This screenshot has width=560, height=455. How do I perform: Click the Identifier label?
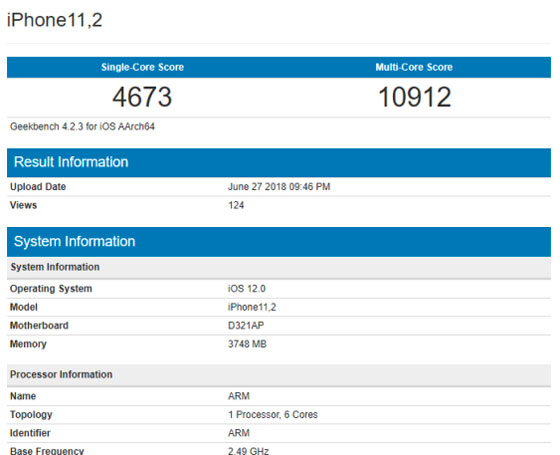[30, 433]
